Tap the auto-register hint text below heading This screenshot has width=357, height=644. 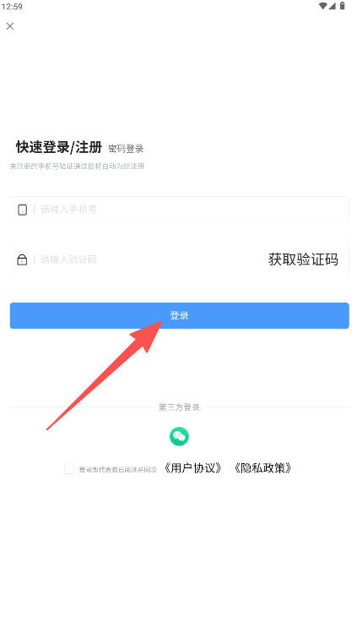(x=77, y=166)
